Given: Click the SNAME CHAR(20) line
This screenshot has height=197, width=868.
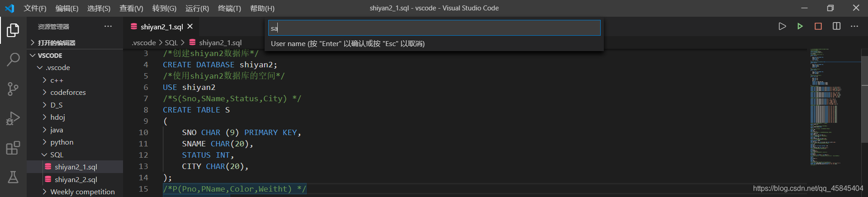Looking at the screenshot, I should point(218,144).
